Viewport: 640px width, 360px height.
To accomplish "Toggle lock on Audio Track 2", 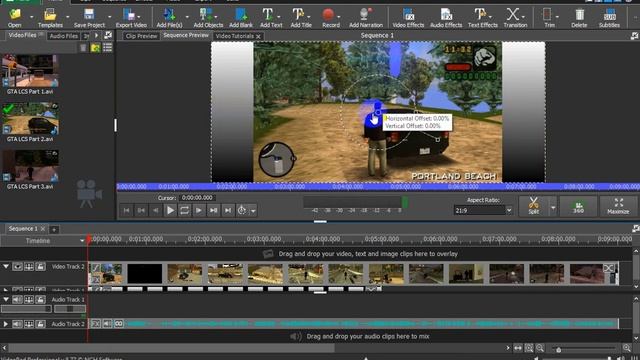I will tap(40, 324).
